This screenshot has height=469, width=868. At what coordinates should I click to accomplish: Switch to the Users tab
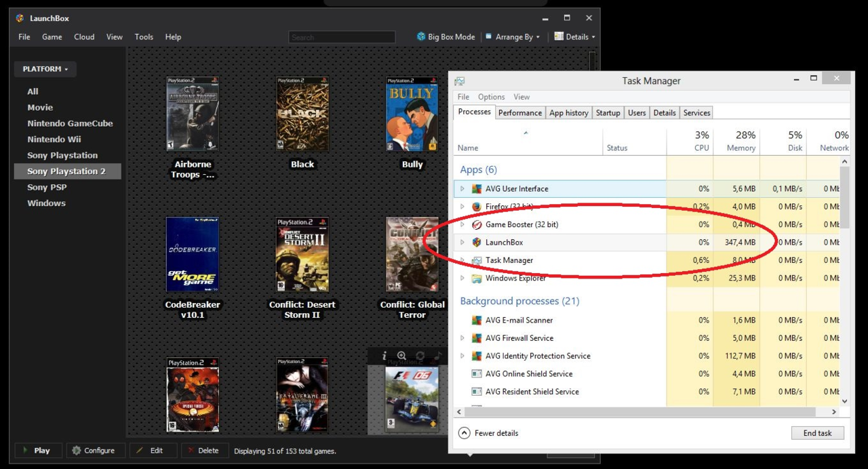(x=637, y=113)
